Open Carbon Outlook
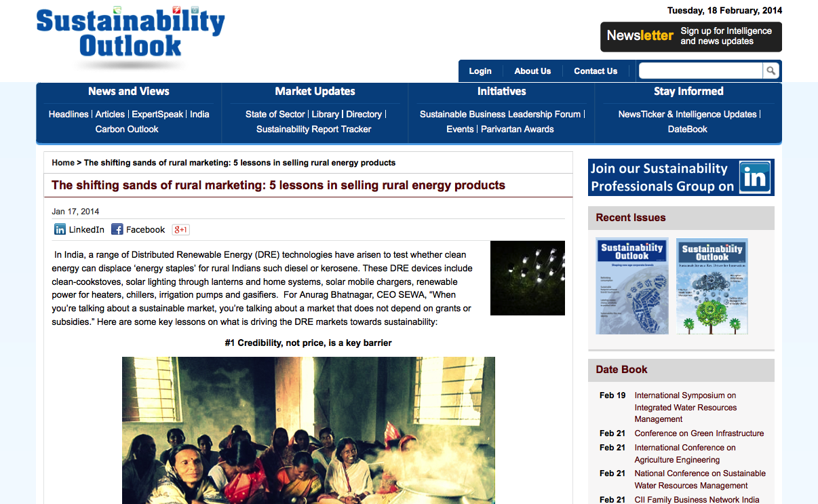Screen dimensions: 818x504 click(127, 129)
